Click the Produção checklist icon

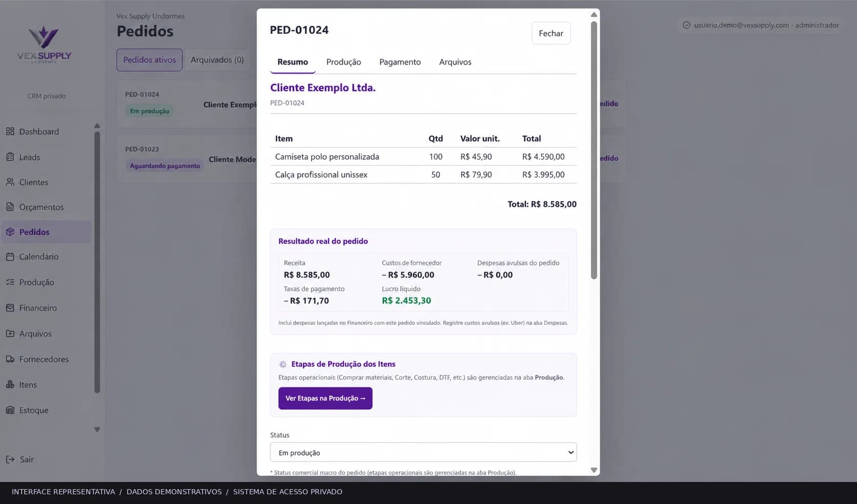(x=10, y=282)
